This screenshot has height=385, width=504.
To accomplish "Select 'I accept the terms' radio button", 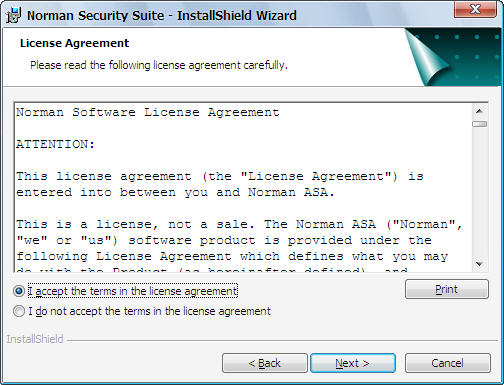I will click(x=19, y=291).
